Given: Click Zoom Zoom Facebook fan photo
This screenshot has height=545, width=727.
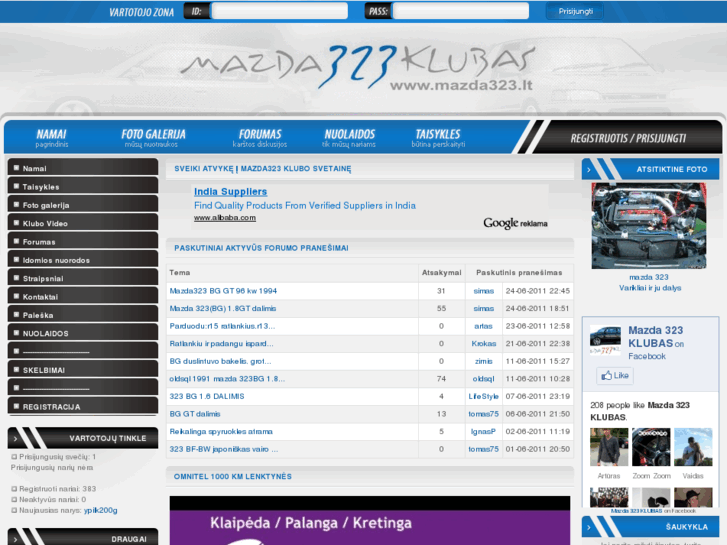Looking at the screenshot, I should [651, 447].
